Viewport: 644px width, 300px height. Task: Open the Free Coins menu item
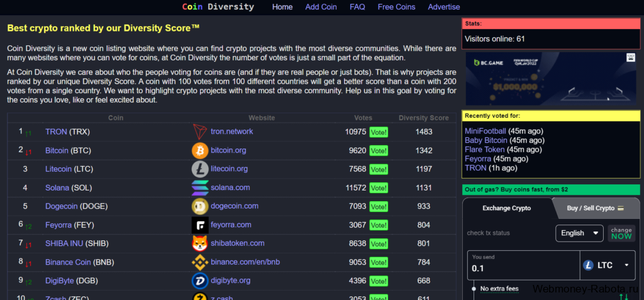pos(396,7)
